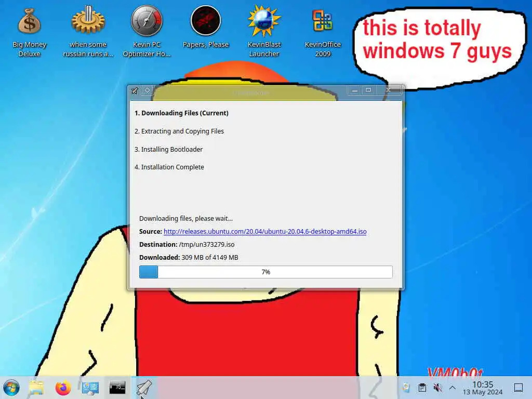The width and height of the screenshot is (532, 399).
Task: Click '2. Extracting and Copying Files' step
Action: [179, 131]
